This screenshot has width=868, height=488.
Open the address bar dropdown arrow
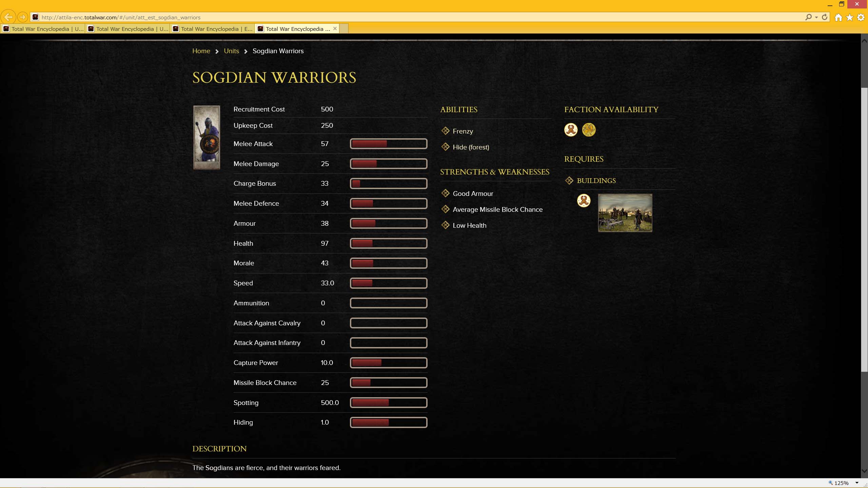coord(816,17)
